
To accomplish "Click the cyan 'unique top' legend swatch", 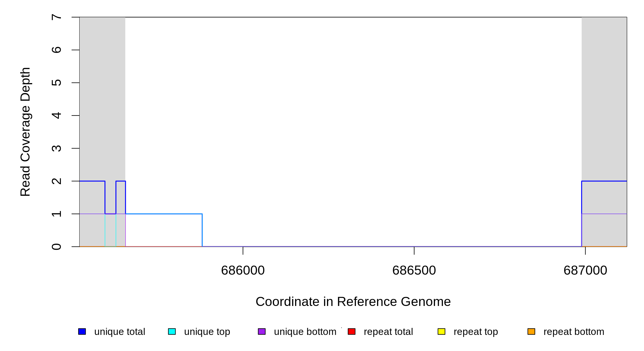I will click(x=172, y=331).
